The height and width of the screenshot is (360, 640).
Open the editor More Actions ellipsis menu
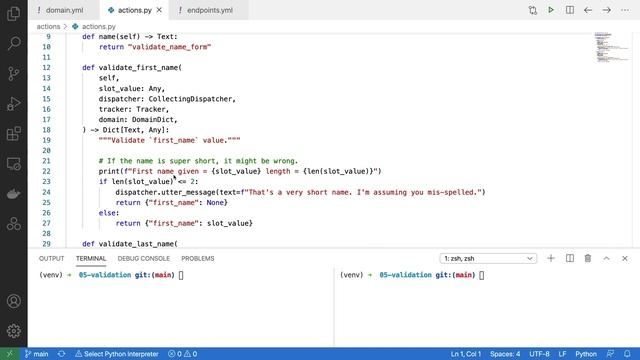[x=625, y=10]
